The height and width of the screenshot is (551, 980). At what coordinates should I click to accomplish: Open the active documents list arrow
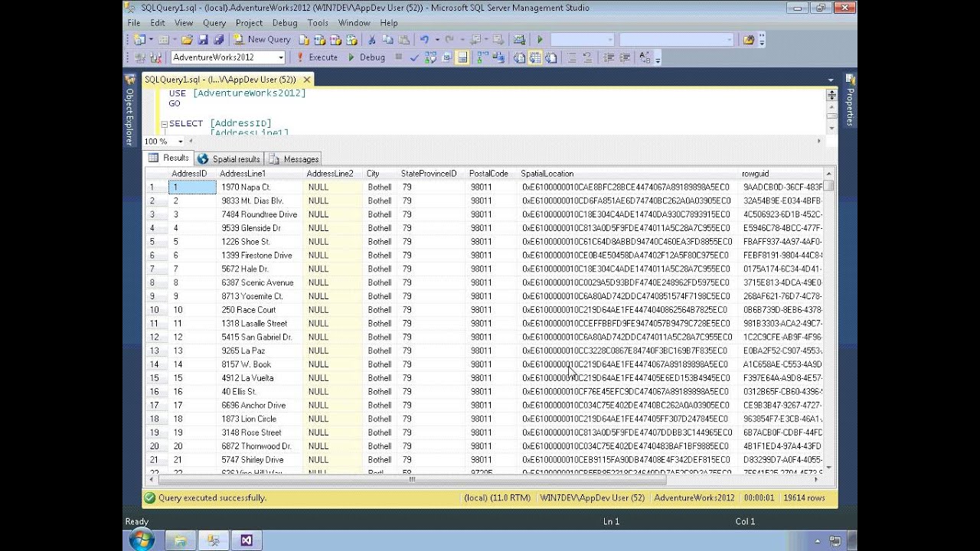point(831,79)
